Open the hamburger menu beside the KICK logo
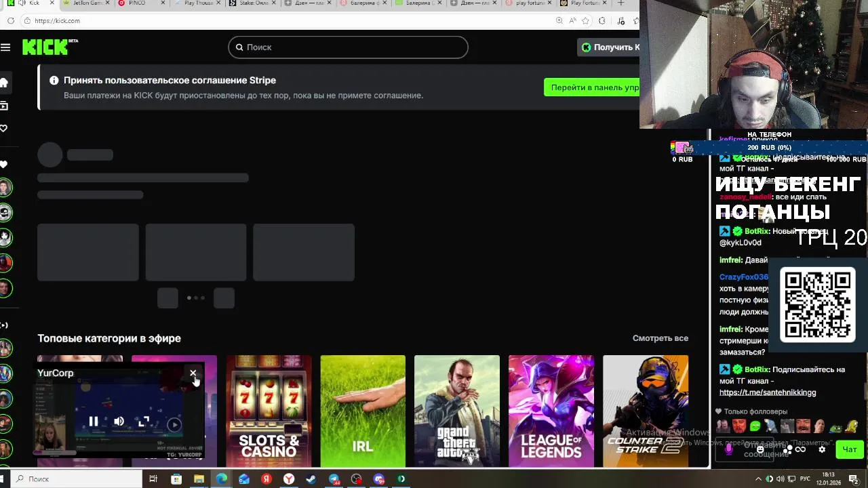 pos(5,47)
